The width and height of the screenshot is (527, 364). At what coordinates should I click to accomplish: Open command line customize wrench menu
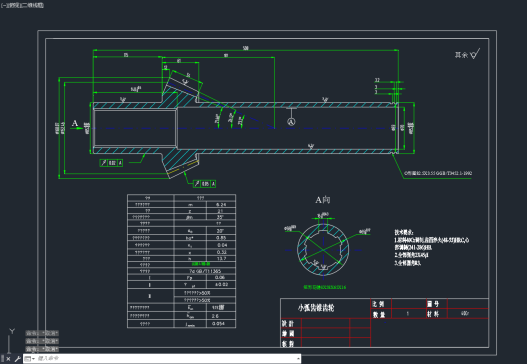[x=17, y=359]
